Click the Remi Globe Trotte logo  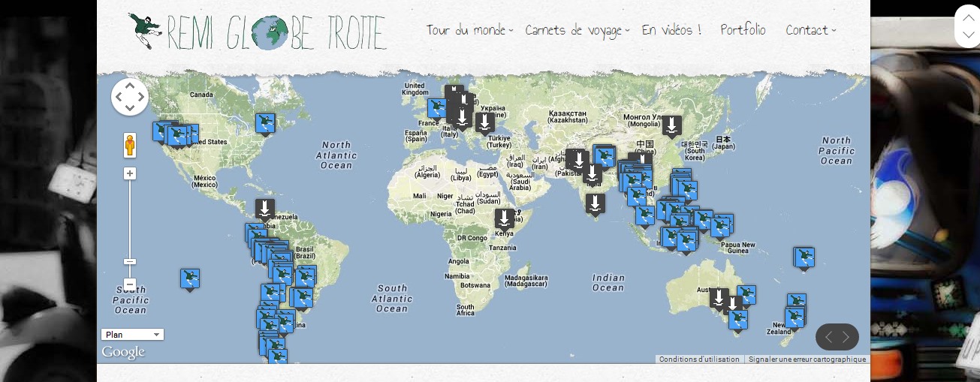pos(258,32)
